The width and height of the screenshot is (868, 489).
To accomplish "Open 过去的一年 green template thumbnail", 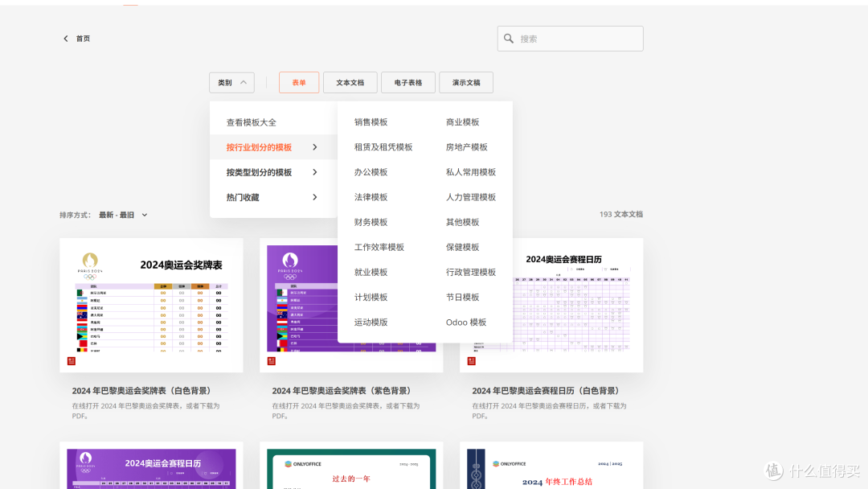I will coord(351,465).
